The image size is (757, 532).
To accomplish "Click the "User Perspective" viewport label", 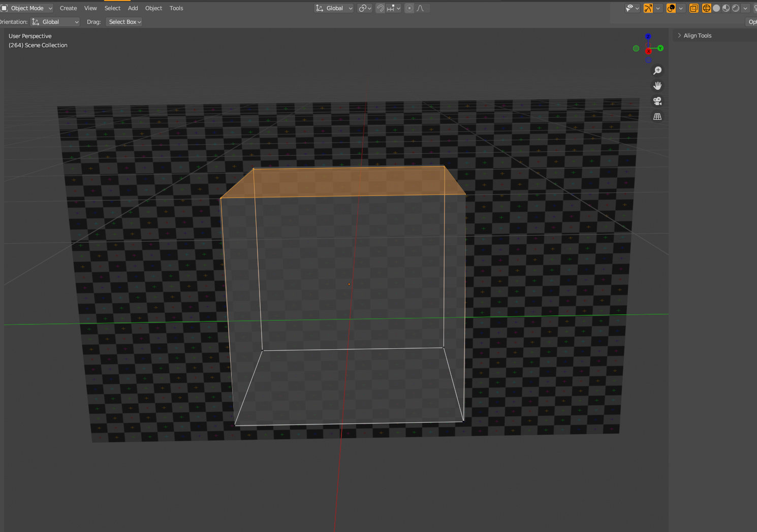I will (x=30, y=36).
